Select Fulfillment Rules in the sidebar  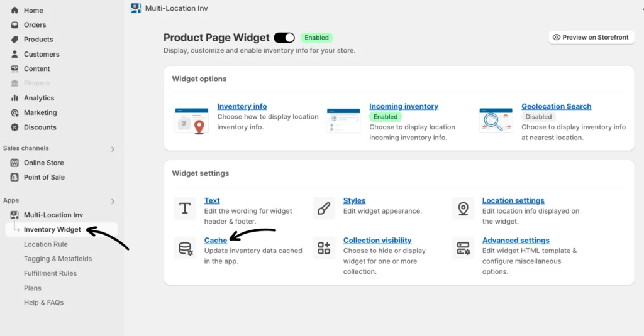coord(50,273)
